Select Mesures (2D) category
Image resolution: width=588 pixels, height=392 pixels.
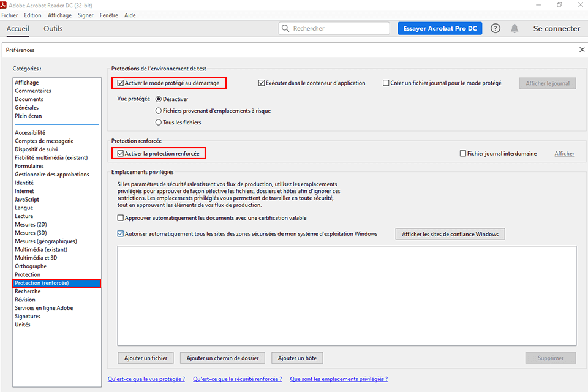point(31,224)
